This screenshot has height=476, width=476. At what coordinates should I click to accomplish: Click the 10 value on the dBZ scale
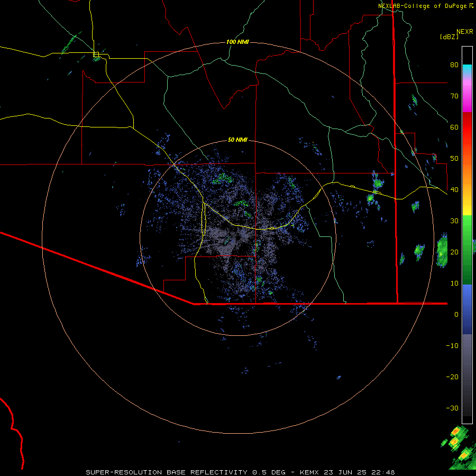click(454, 283)
